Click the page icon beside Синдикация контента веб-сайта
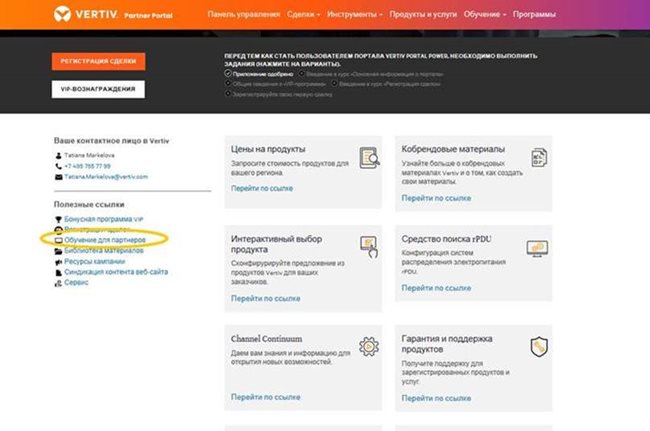The image size is (650, 431). [x=58, y=273]
